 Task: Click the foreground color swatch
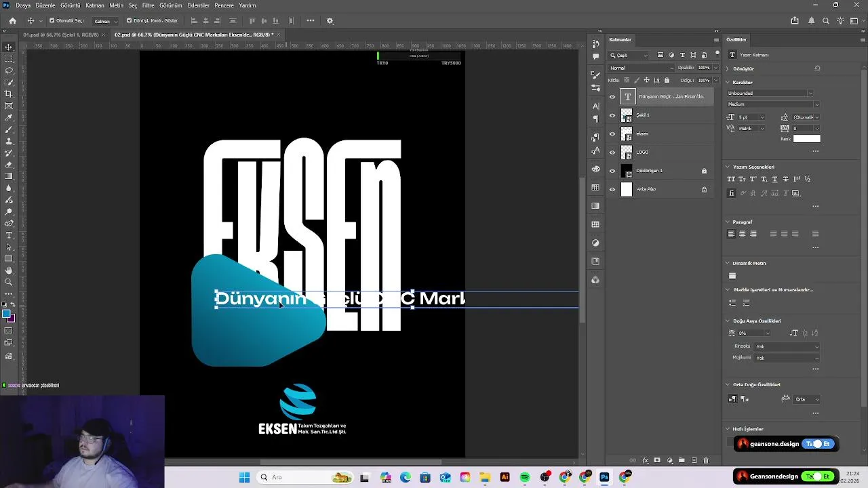click(x=6, y=314)
